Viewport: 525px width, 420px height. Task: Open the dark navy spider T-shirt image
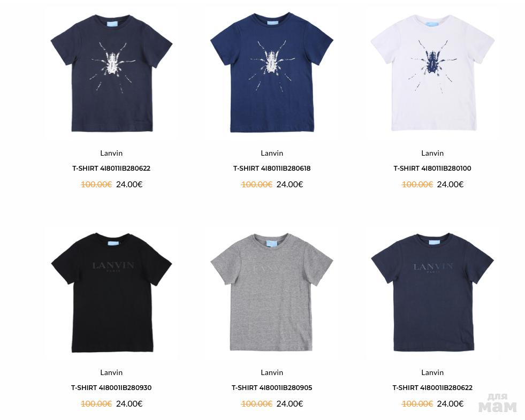(x=111, y=73)
